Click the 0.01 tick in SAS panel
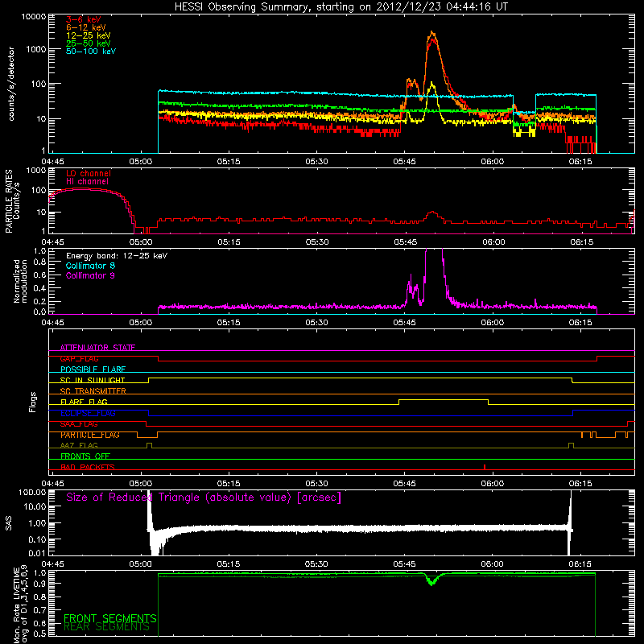The height and width of the screenshot is (644, 644). click(37, 553)
